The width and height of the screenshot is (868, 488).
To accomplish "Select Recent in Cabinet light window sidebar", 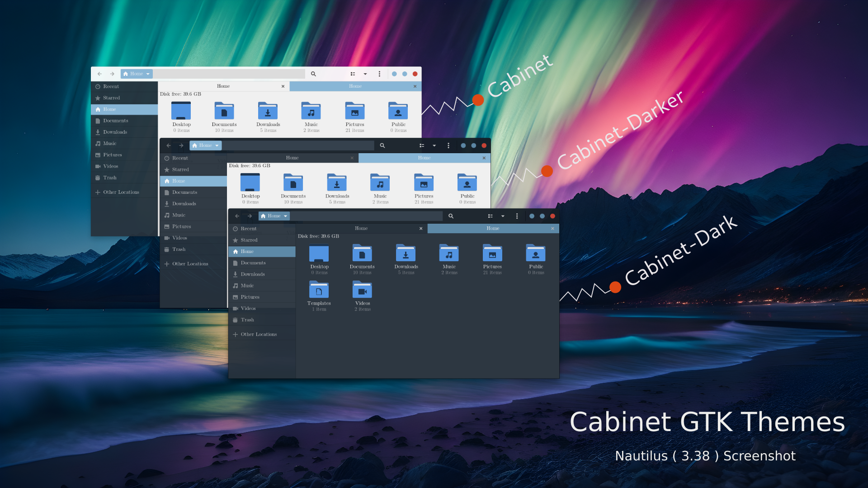I will [124, 86].
